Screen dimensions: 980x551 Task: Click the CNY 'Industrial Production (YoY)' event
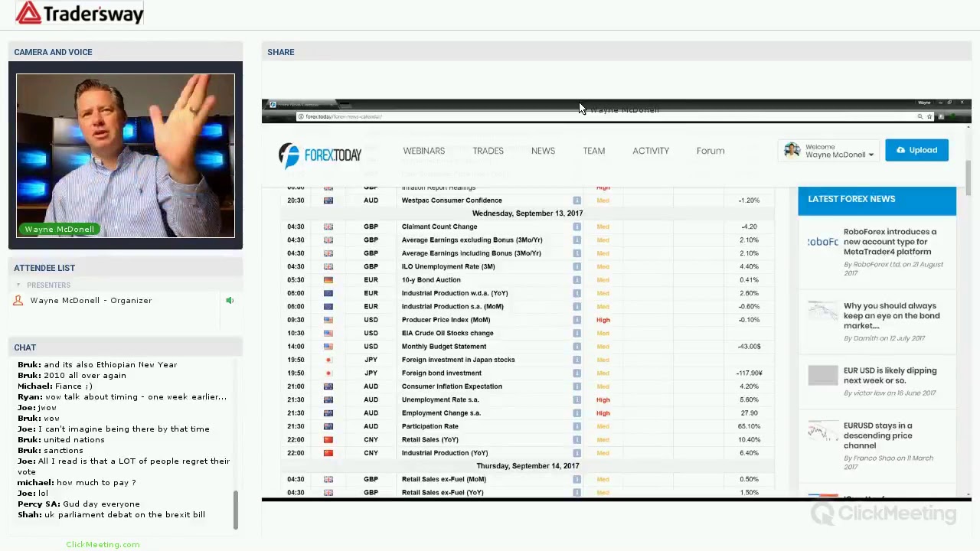tap(445, 453)
